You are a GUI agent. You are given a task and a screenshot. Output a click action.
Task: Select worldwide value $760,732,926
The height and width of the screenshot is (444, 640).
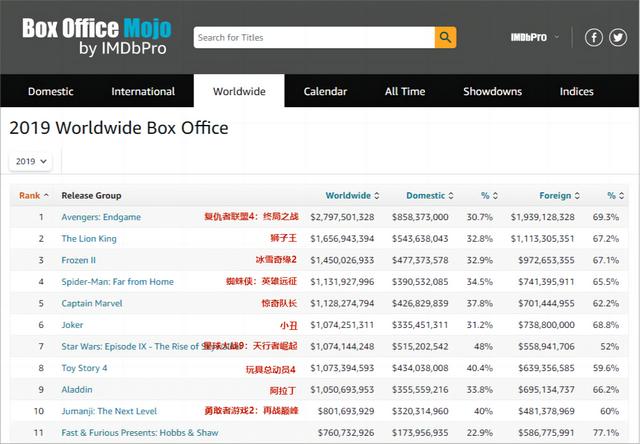tap(346, 433)
